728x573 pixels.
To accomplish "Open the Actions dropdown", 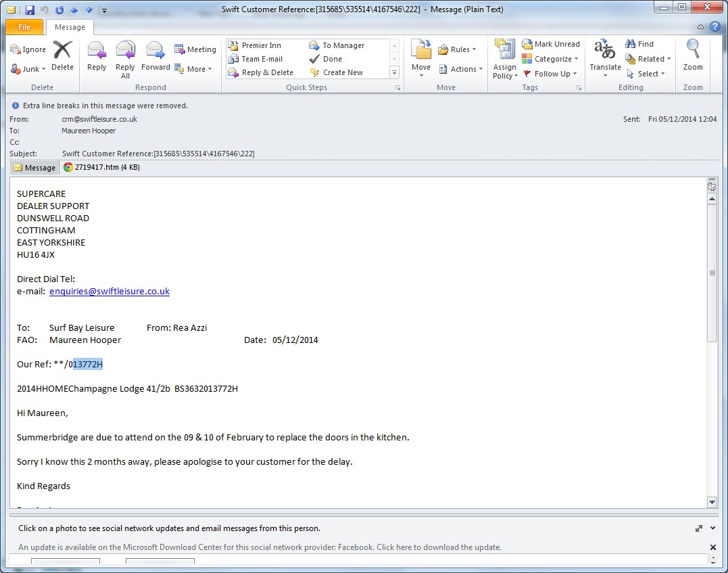I will [x=460, y=69].
